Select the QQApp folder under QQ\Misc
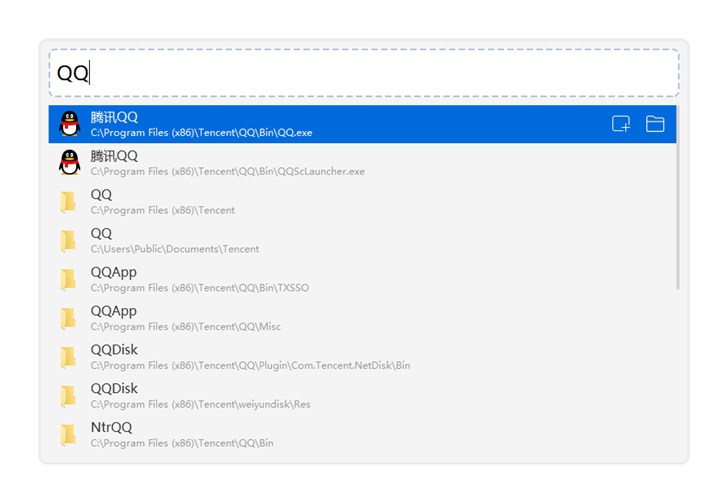Image resolution: width=728 pixels, height=503 pixels. [362, 318]
